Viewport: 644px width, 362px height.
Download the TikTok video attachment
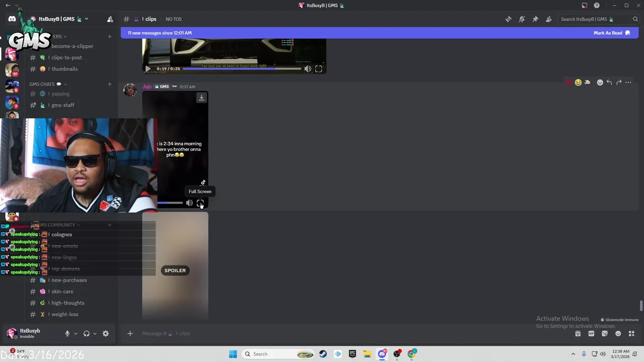pyautogui.click(x=201, y=98)
